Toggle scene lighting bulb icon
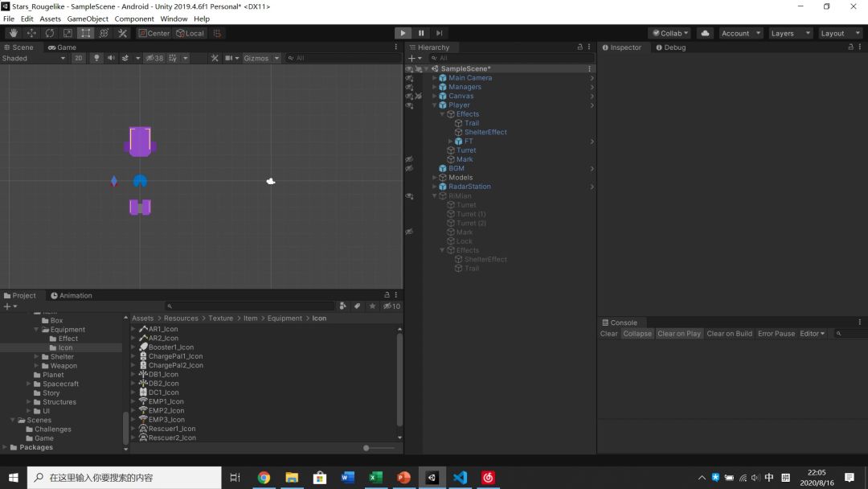Screen dimensions: 868x489 click(96, 58)
